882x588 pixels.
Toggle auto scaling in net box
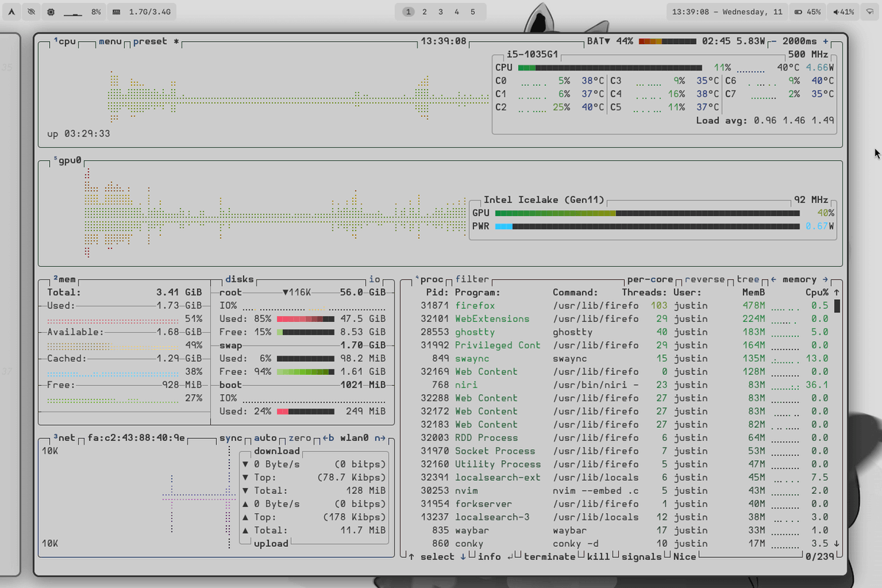pos(265,438)
